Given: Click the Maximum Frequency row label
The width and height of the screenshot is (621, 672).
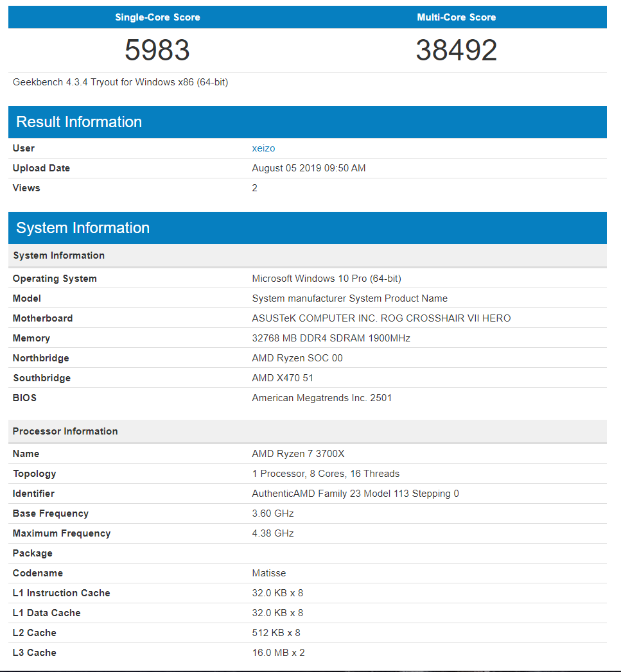Looking at the screenshot, I should point(62,533).
